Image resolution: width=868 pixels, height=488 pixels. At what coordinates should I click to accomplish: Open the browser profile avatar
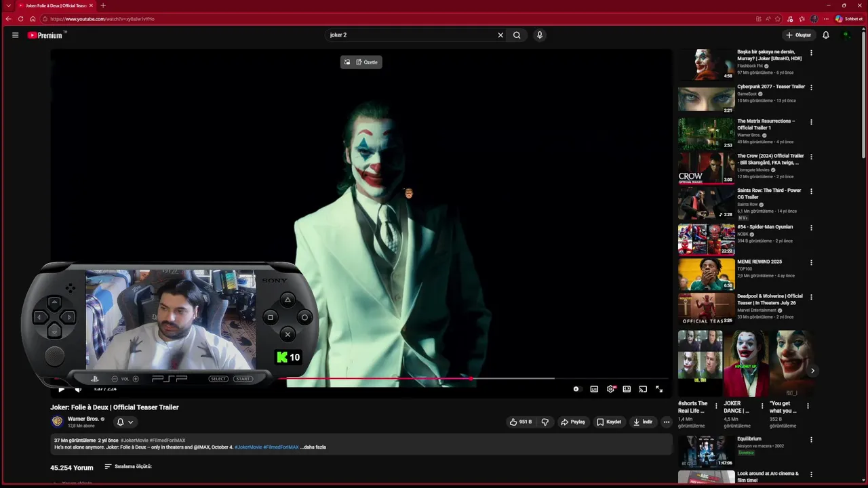(x=814, y=19)
